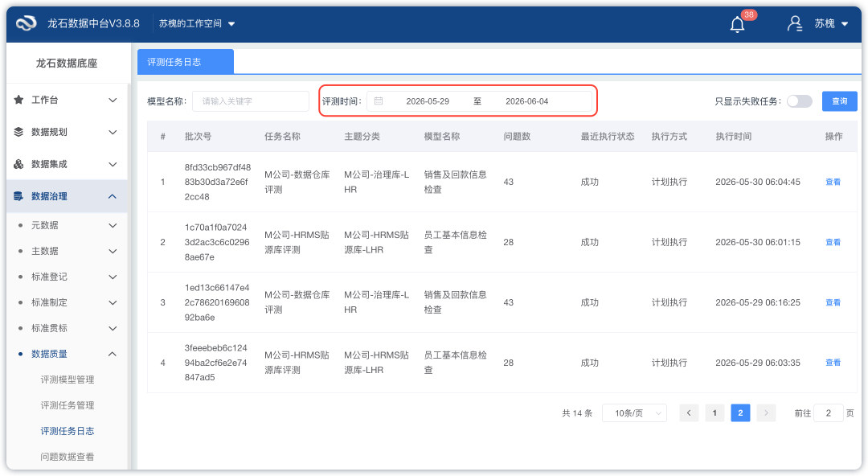
Task: Click the 查询 search button
Action: pos(840,101)
